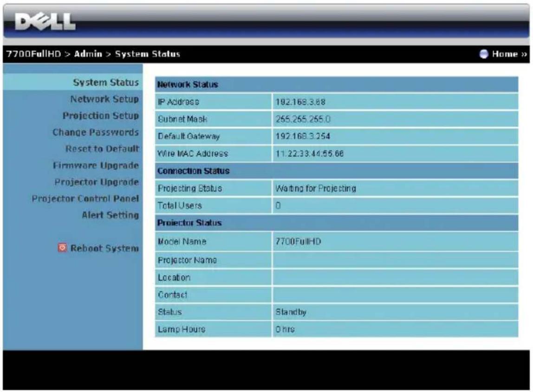Click Admin in the breadcrumb
Screen dimensions: 533x392
point(88,54)
